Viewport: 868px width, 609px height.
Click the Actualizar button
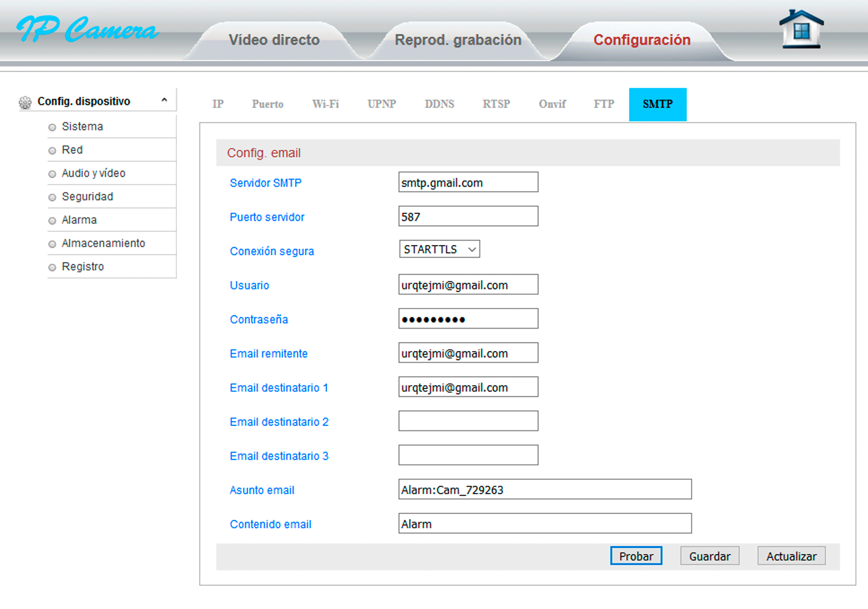click(791, 556)
